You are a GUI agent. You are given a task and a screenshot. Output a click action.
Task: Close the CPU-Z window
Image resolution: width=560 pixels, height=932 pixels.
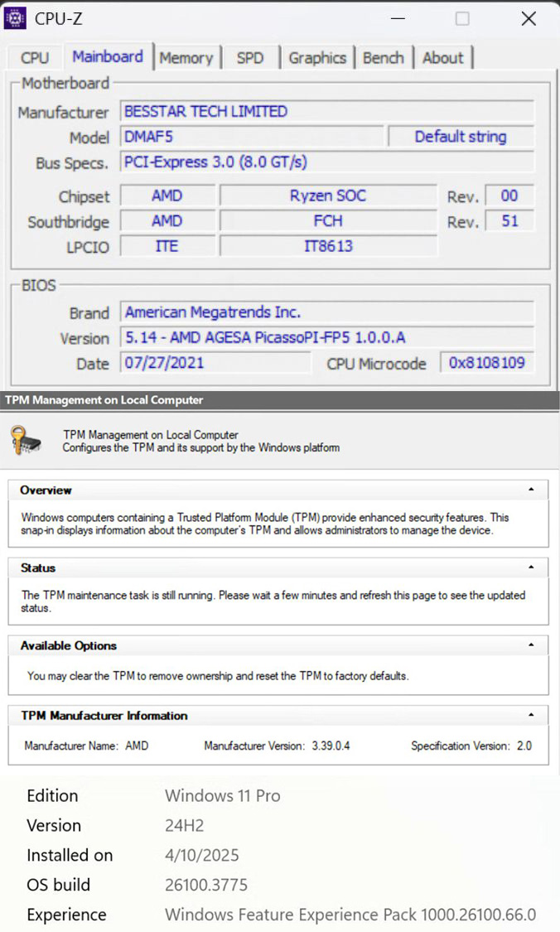point(529,18)
